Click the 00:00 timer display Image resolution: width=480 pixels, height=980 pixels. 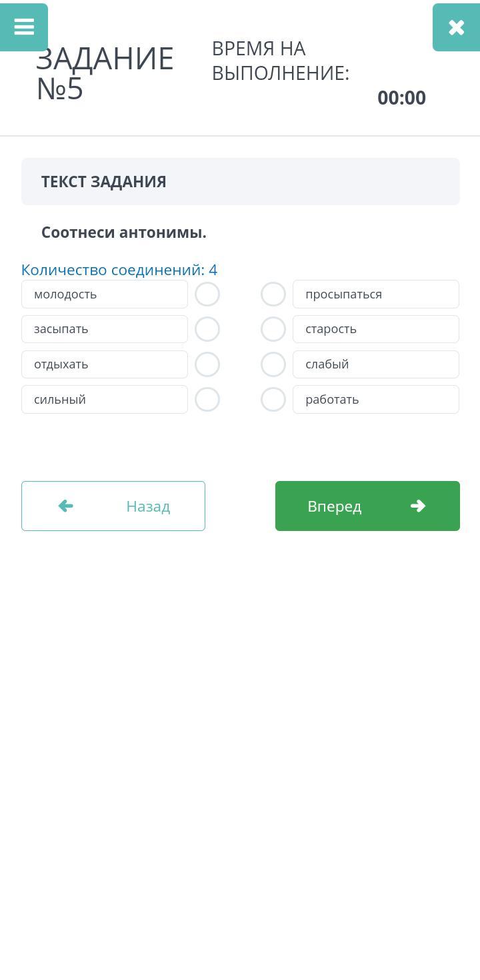[x=401, y=98]
